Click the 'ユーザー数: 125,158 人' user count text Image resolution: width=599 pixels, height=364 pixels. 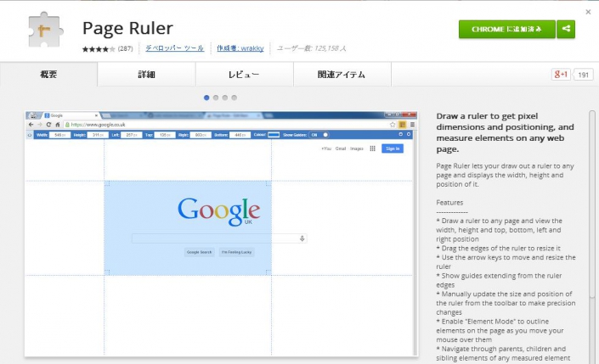[x=311, y=48]
